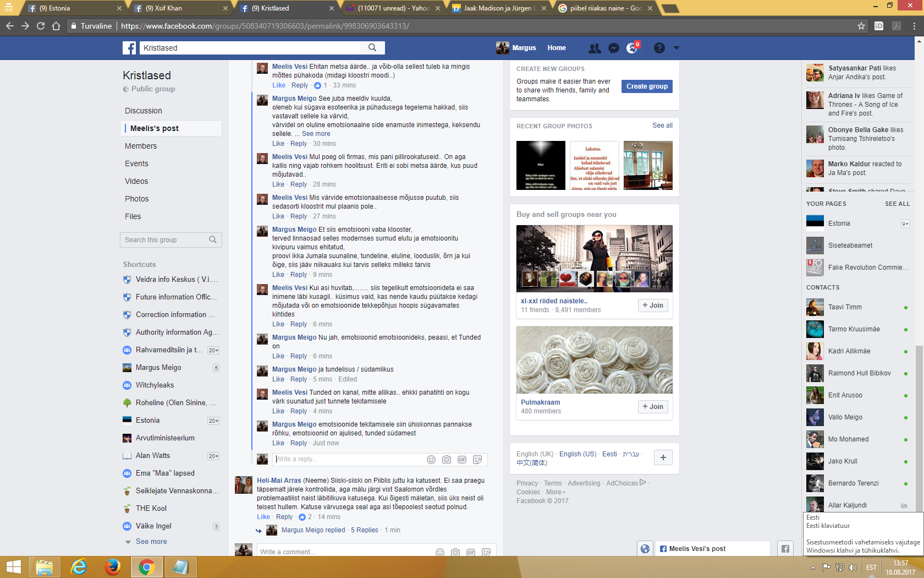Open notifications globe icon with red badge
The image size is (924, 578).
tap(632, 48)
